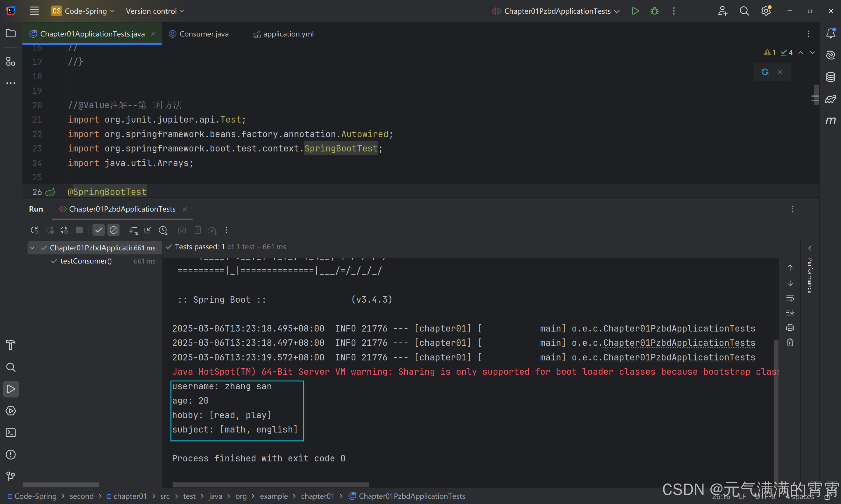
Task: Open the test history clock icon
Action: click(x=163, y=230)
